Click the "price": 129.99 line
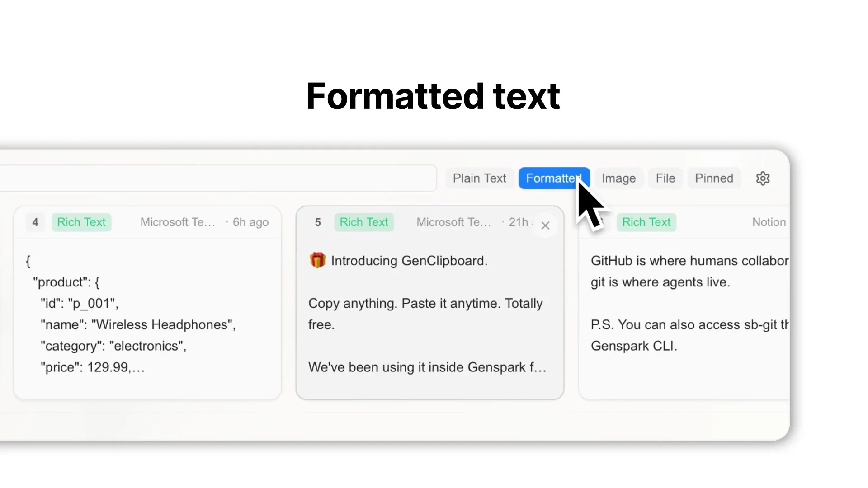 pyautogui.click(x=93, y=367)
